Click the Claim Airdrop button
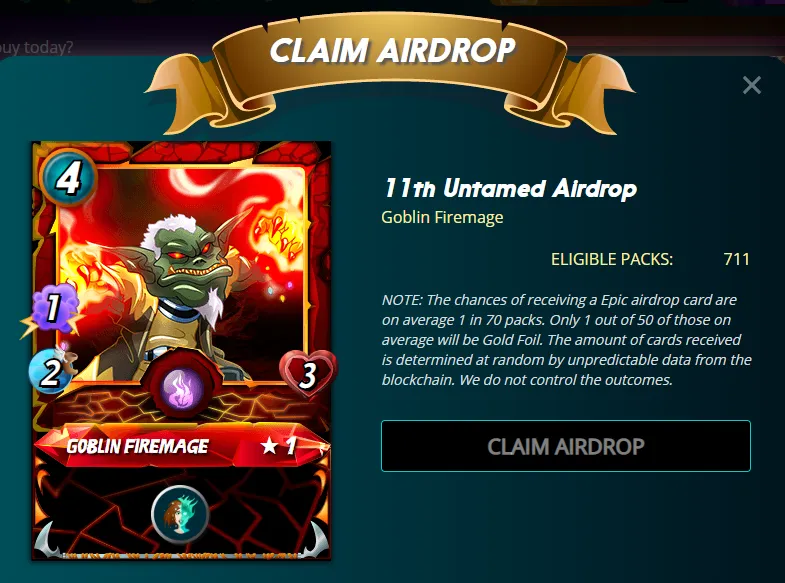Viewport: 785px width, 583px height. click(x=566, y=446)
